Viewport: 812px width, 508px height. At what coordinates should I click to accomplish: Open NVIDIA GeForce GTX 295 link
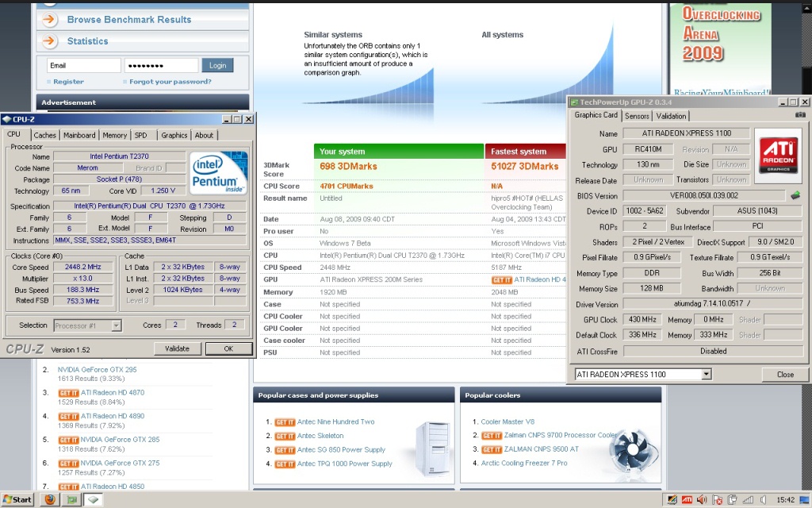[97, 370]
